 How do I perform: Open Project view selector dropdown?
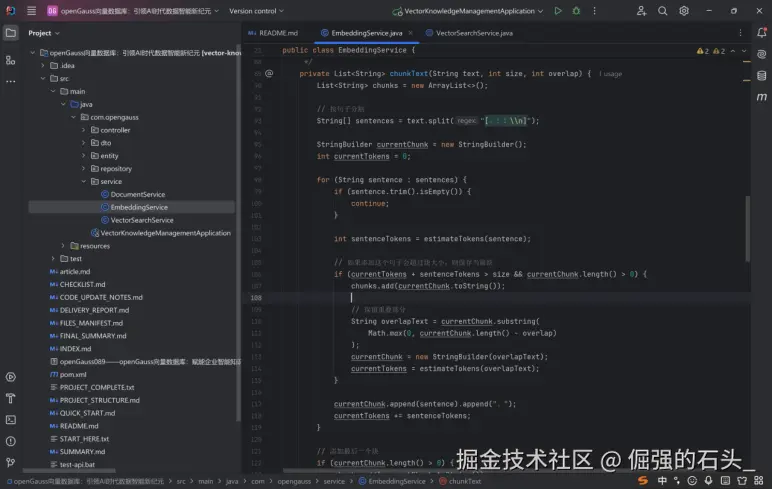pos(44,33)
